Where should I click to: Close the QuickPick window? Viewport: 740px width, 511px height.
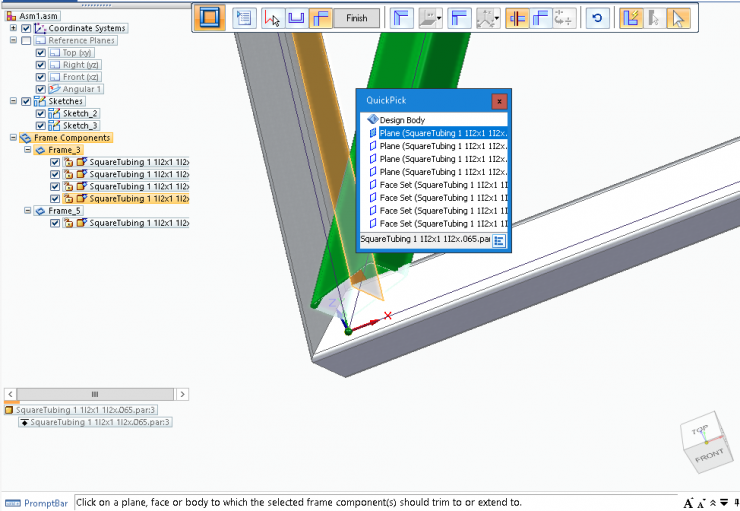(x=499, y=100)
